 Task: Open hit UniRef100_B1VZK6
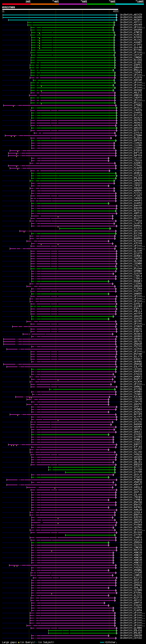tap(131, 60)
